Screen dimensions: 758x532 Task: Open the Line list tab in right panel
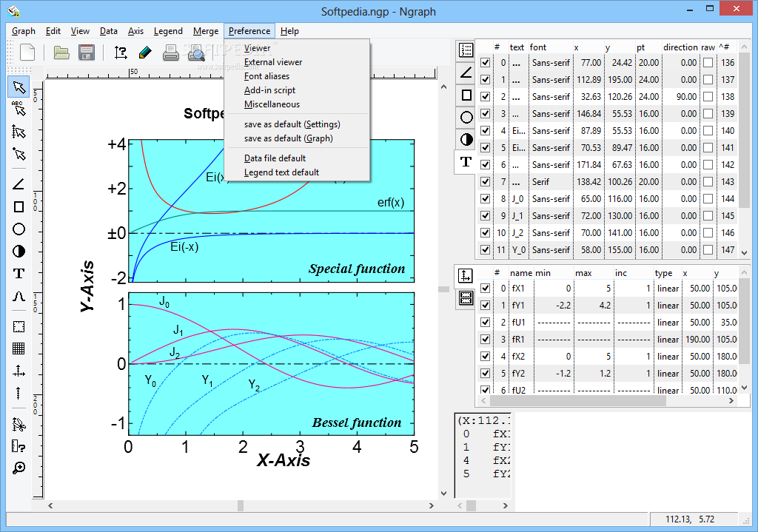[466, 73]
